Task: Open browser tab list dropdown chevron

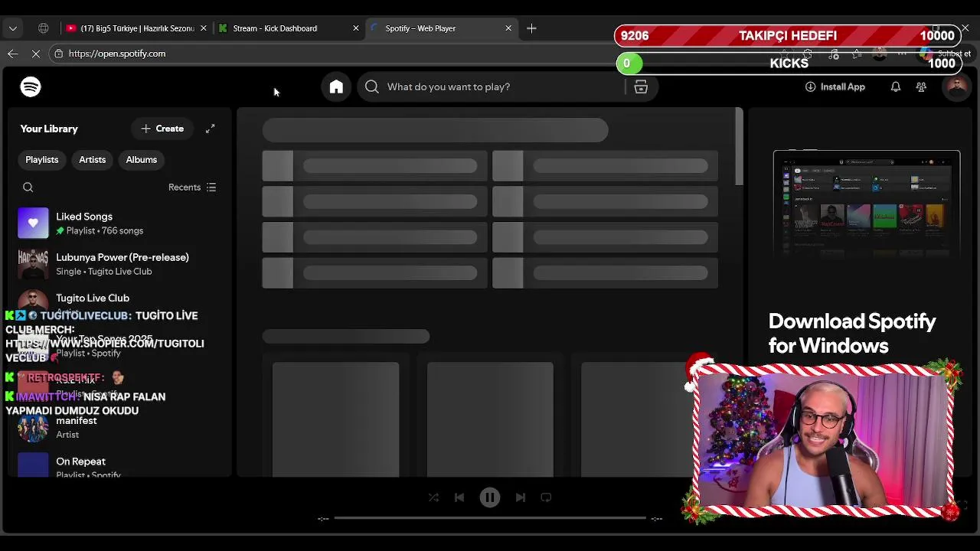Action: tap(13, 28)
